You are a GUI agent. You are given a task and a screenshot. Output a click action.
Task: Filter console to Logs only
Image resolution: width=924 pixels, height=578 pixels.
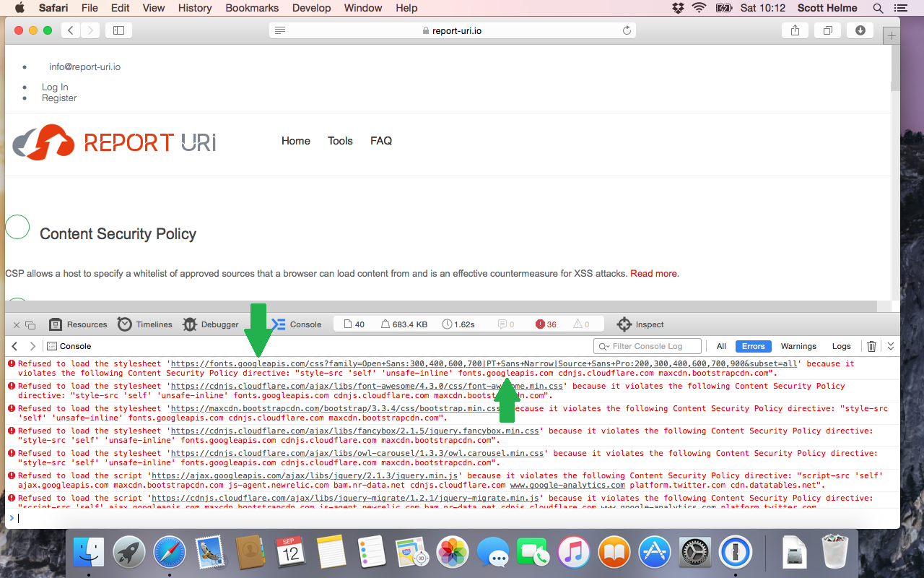(x=842, y=346)
